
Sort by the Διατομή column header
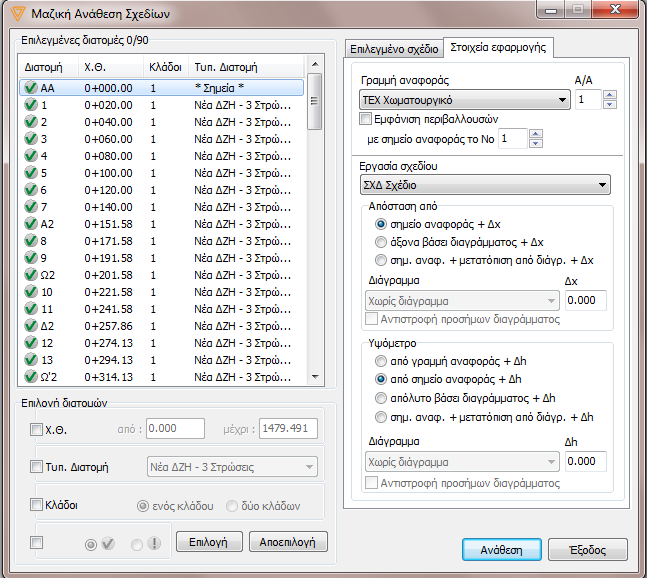[49, 66]
